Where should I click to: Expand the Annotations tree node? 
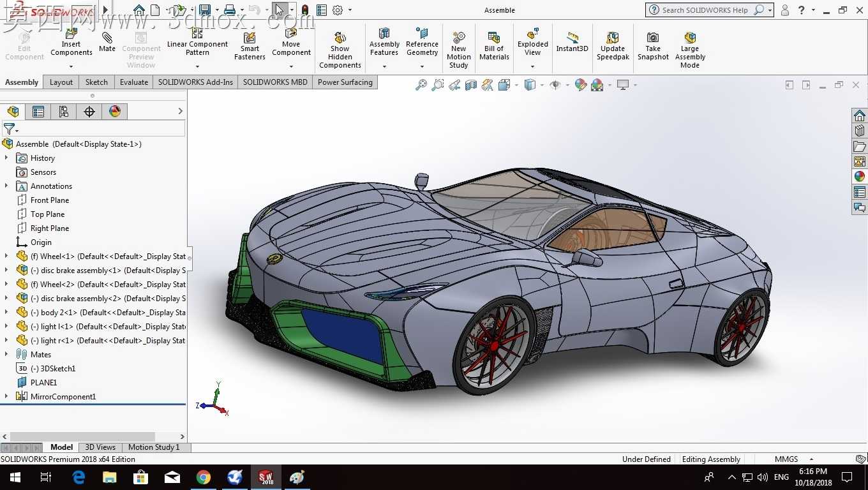click(6, 186)
